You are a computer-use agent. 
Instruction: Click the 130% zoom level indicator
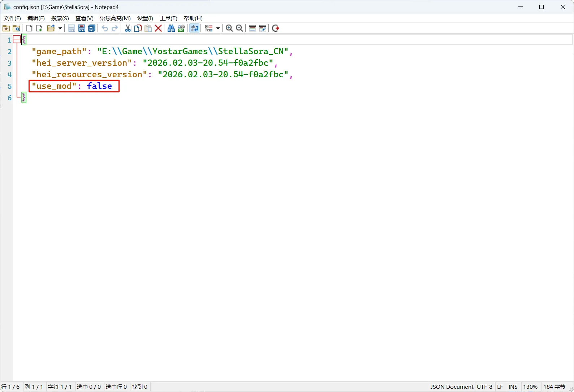pyautogui.click(x=530, y=387)
